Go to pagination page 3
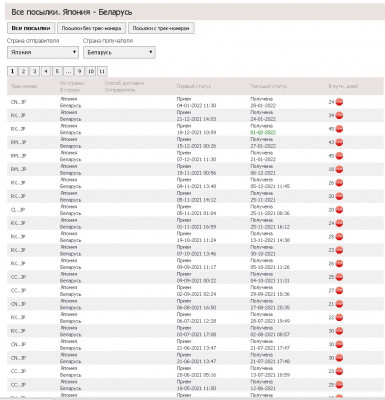 click(34, 71)
